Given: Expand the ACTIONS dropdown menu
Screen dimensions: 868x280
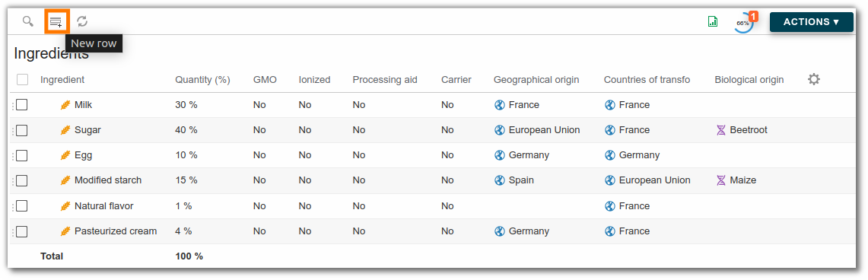Looking at the screenshot, I should [811, 22].
